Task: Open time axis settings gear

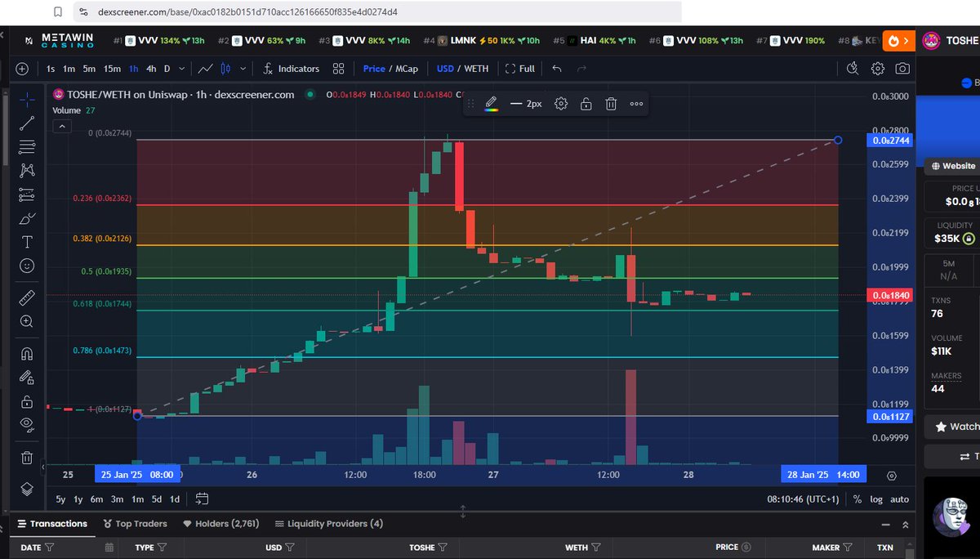Action: click(891, 475)
